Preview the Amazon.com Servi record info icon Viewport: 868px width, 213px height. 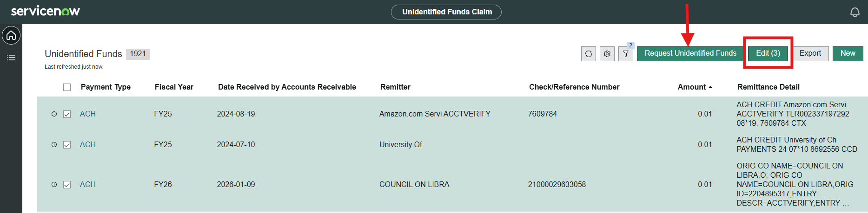(54, 114)
